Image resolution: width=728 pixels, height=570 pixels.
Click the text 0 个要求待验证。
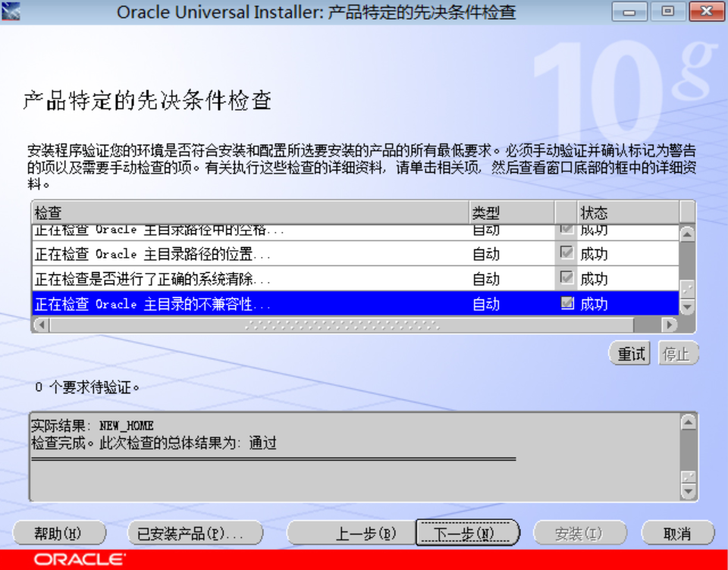87,387
